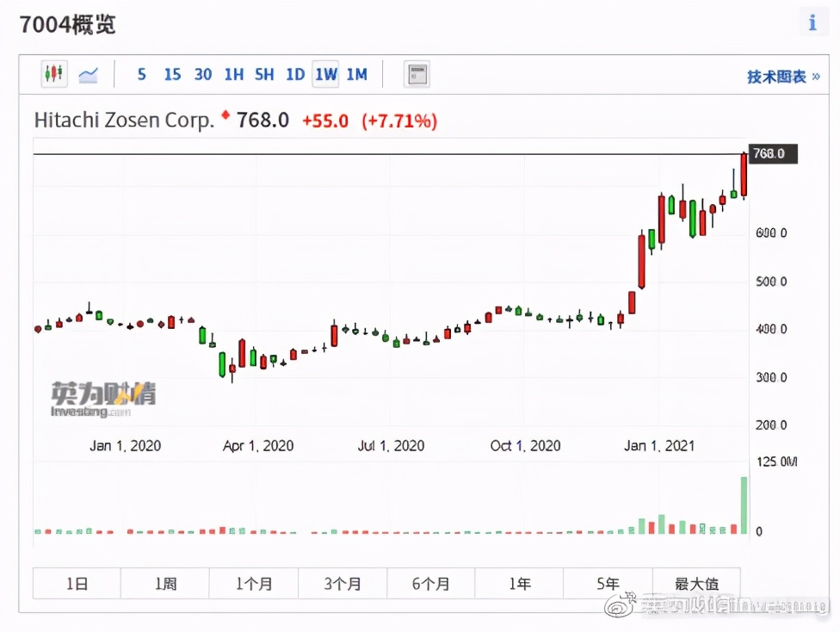Choose the 30-minute interval
Viewport: 840px width, 632px height.
point(203,75)
